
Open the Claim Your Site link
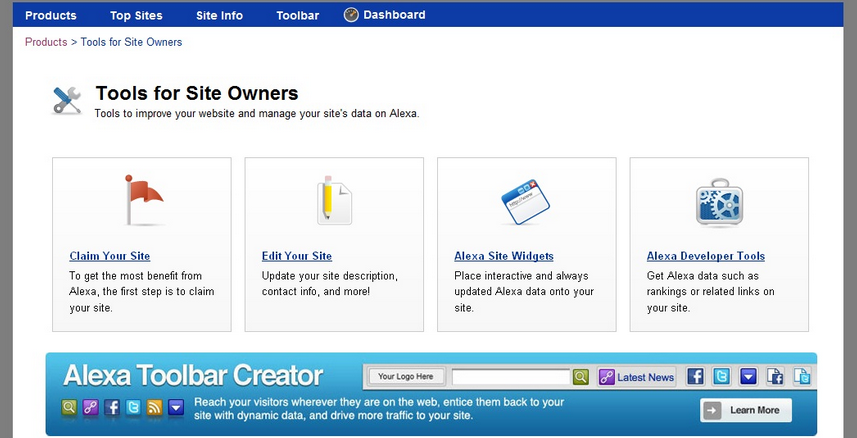(110, 256)
